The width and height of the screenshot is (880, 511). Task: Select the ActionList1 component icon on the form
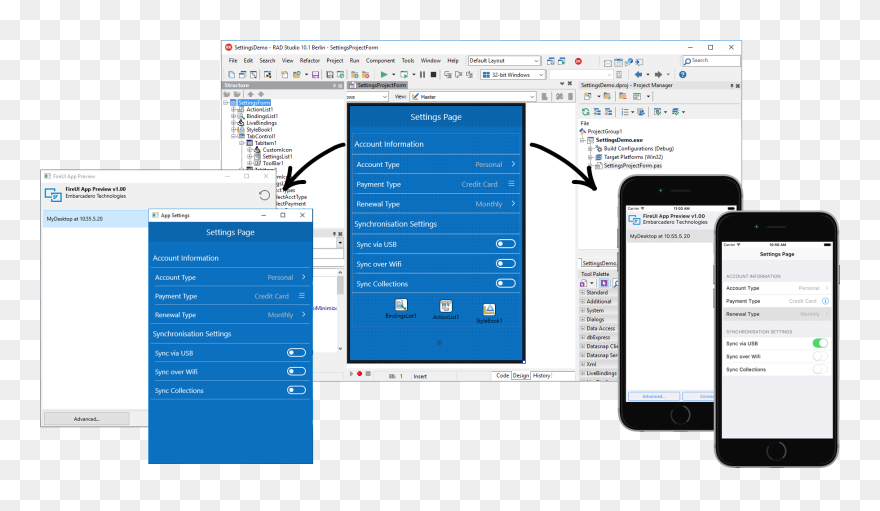click(x=446, y=305)
